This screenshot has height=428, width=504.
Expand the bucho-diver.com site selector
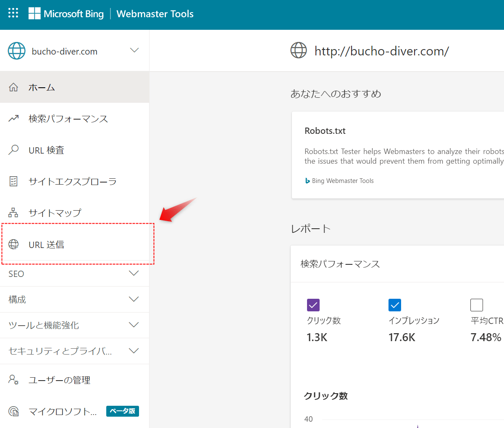click(x=134, y=50)
